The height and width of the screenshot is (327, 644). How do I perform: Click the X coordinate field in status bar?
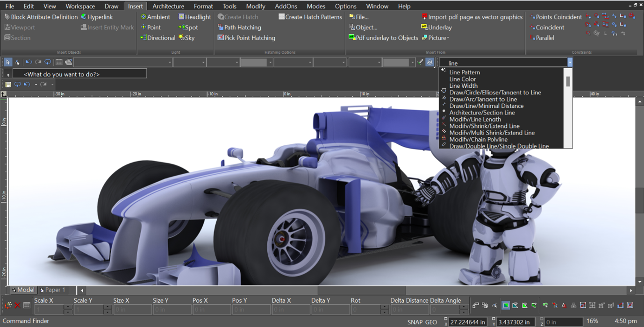467,322
